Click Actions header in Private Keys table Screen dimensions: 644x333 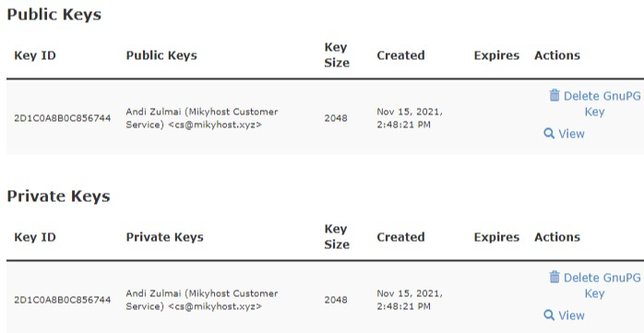(x=557, y=237)
